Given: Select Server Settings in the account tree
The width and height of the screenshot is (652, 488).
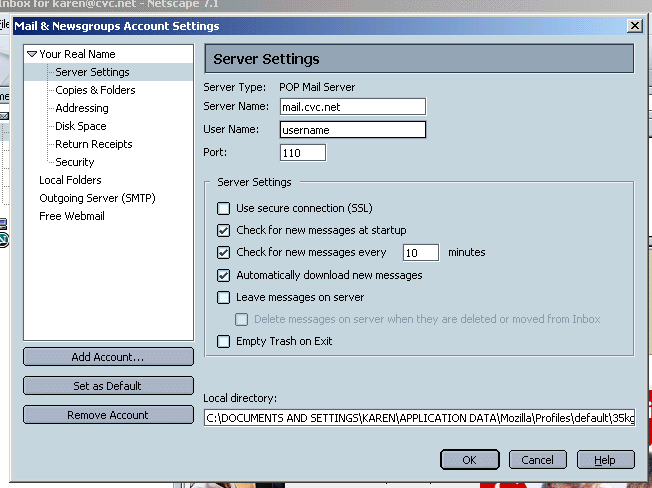Looking at the screenshot, I should (x=92, y=72).
